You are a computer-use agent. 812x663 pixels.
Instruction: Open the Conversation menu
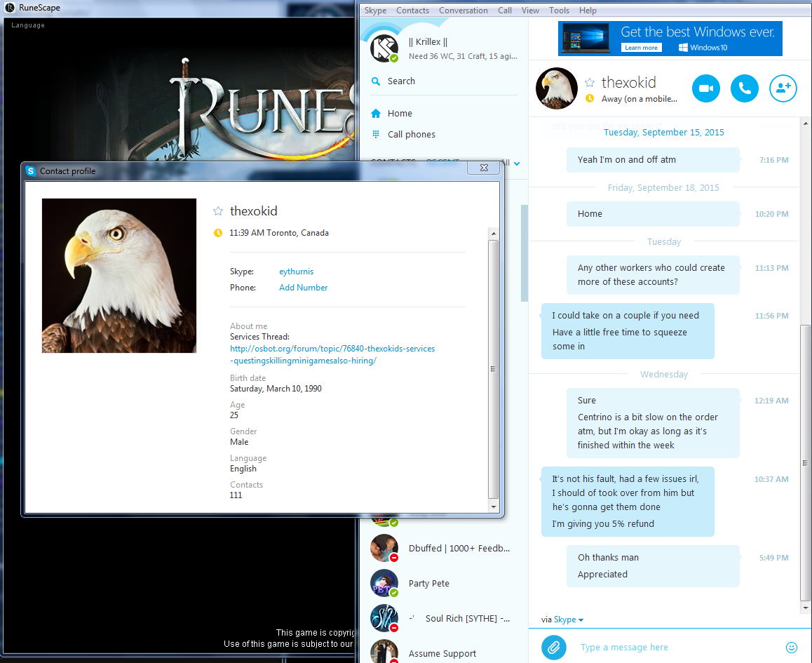[x=463, y=11]
